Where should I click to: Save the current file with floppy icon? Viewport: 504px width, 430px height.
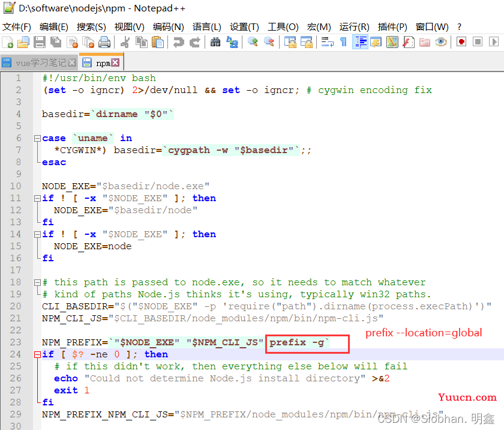coord(40,42)
